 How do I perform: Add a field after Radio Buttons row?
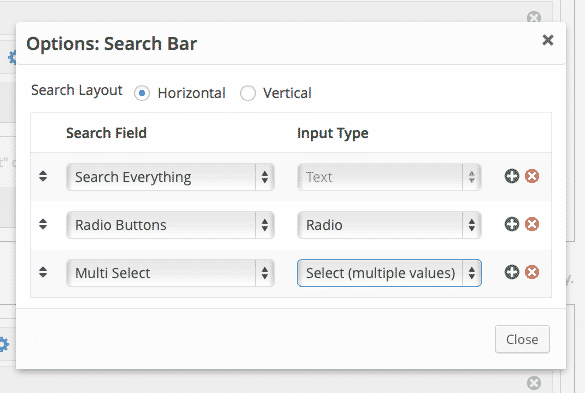(x=512, y=224)
